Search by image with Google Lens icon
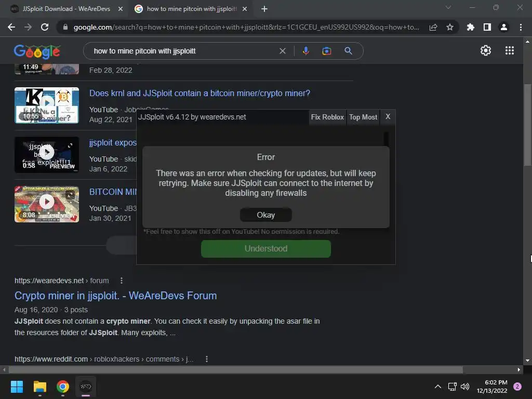The height and width of the screenshot is (399, 532). [x=327, y=51]
